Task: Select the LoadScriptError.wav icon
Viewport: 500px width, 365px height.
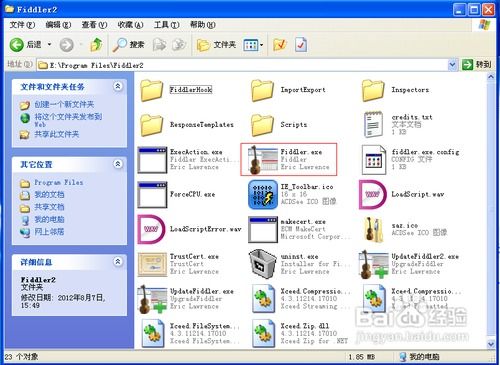Action: click(151, 229)
